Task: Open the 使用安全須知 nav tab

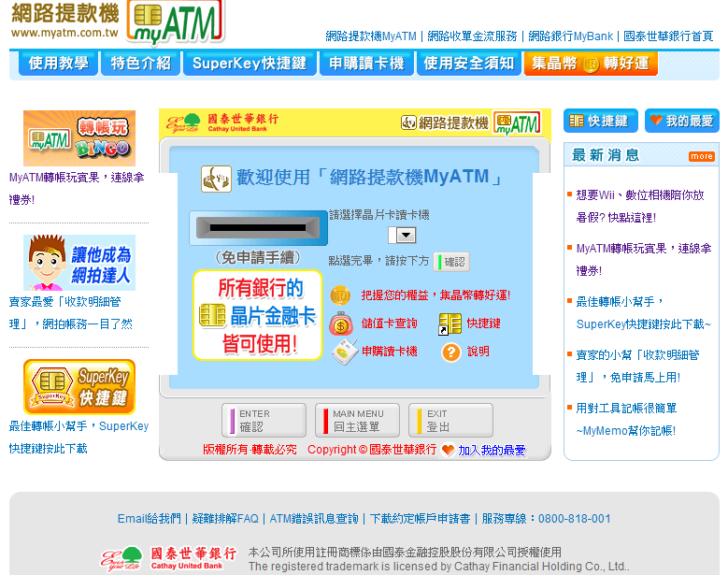Action: point(469,64)
